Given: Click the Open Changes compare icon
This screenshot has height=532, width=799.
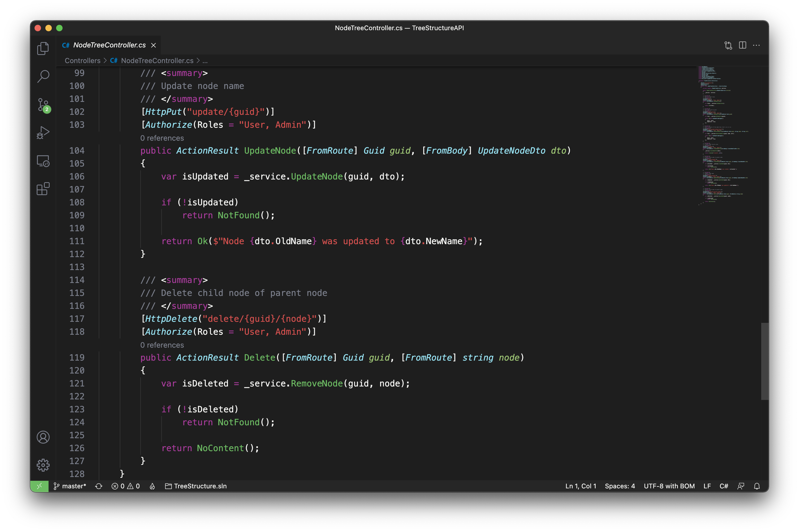Looking at the screenshot, I should pos(728,45).
